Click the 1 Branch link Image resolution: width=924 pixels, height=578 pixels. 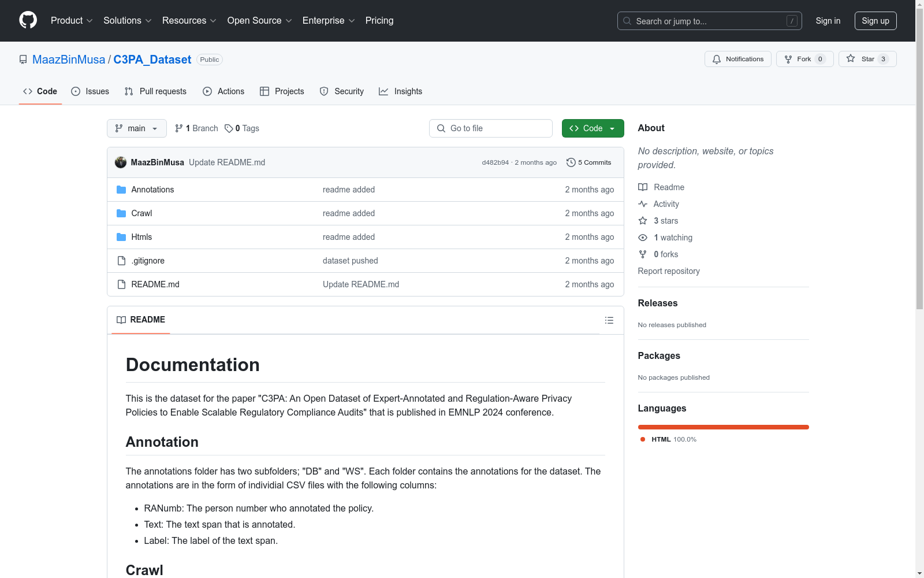(x=196, y=128)
